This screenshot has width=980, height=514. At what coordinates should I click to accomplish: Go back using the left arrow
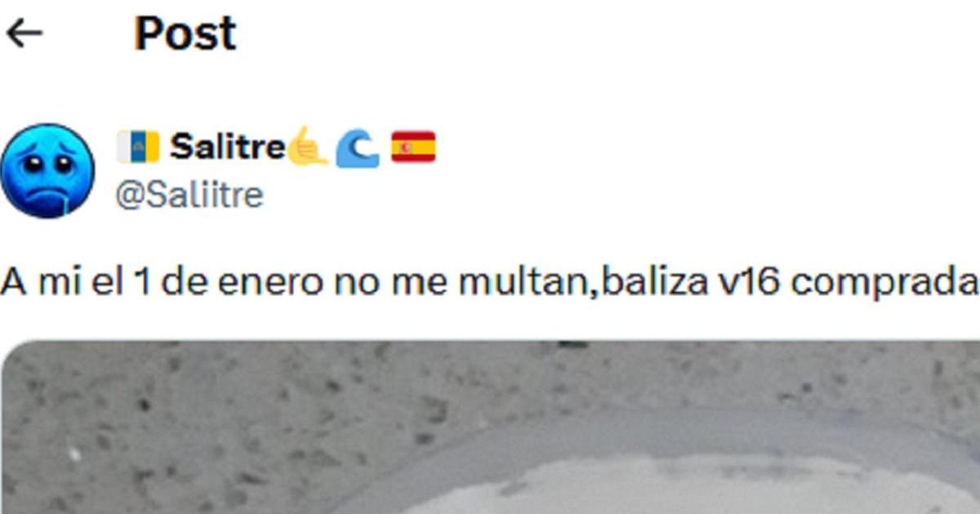pyautogui.click(x=24, y=34)
